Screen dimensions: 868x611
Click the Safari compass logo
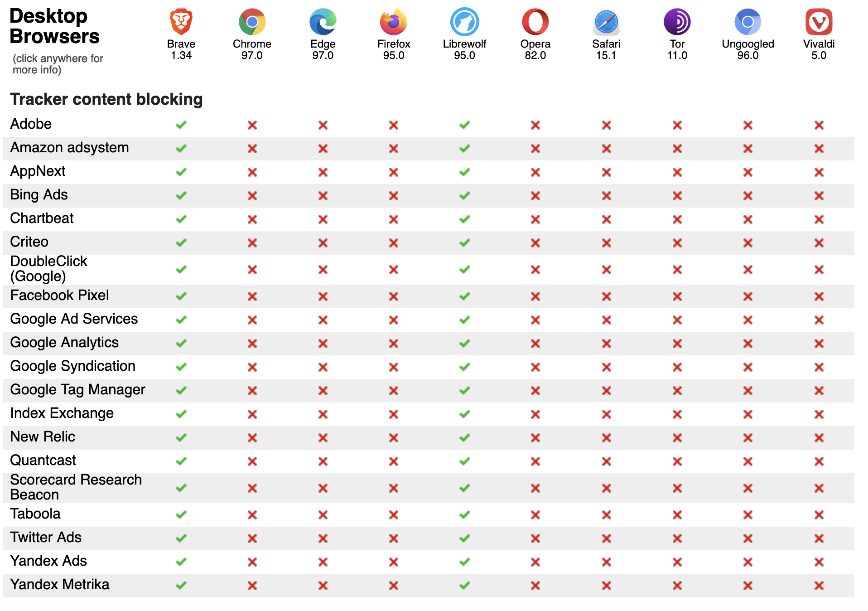point(606,22)
